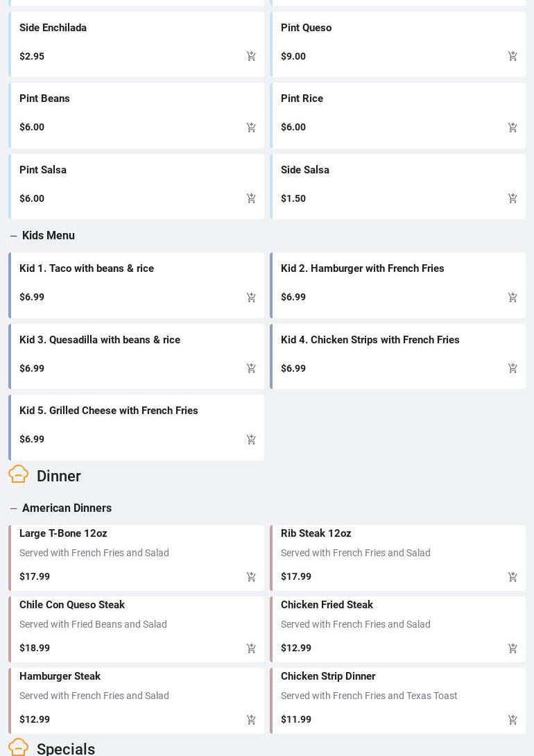534x756 pixels.
Task: Add Side Salsa to cart
Action: [x=513, y=198]
